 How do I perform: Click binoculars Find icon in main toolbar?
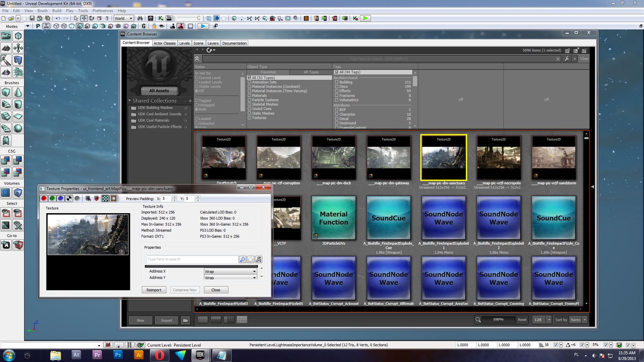140,18
